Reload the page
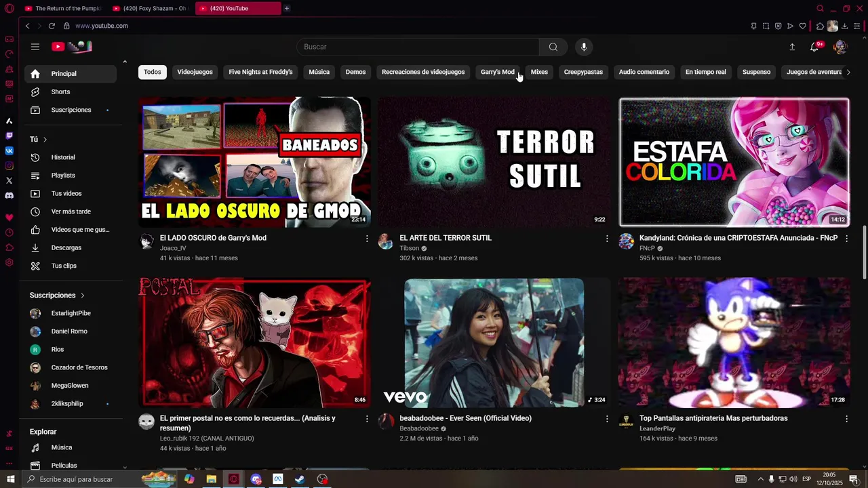This screenshot has width=868, height=488. 52,26
